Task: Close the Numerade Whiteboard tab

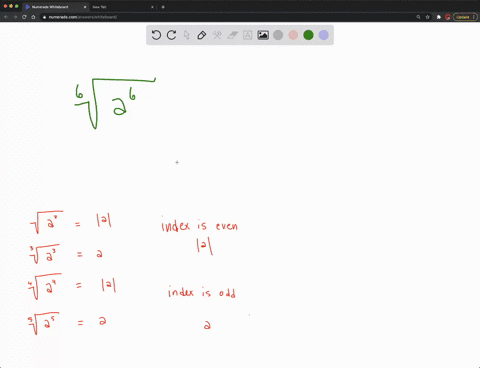Action: click(x=85, y=7)
